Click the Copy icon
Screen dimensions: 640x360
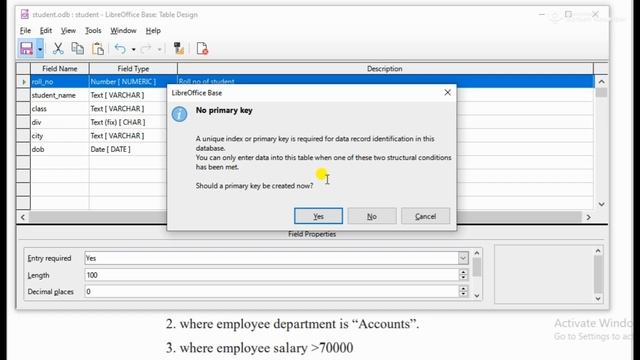click(x=78, y=49)
